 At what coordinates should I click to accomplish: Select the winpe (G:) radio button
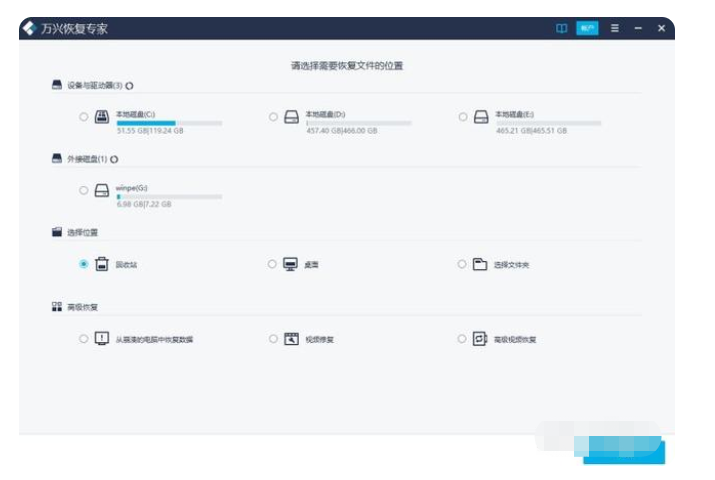[x=83, y=190]
